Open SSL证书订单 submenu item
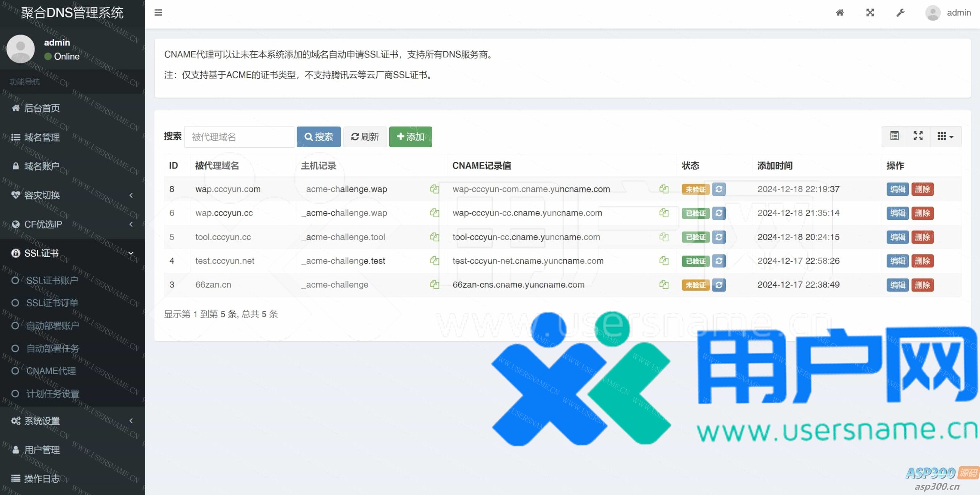This screenshot has width=980, height=495. [52, 303]
